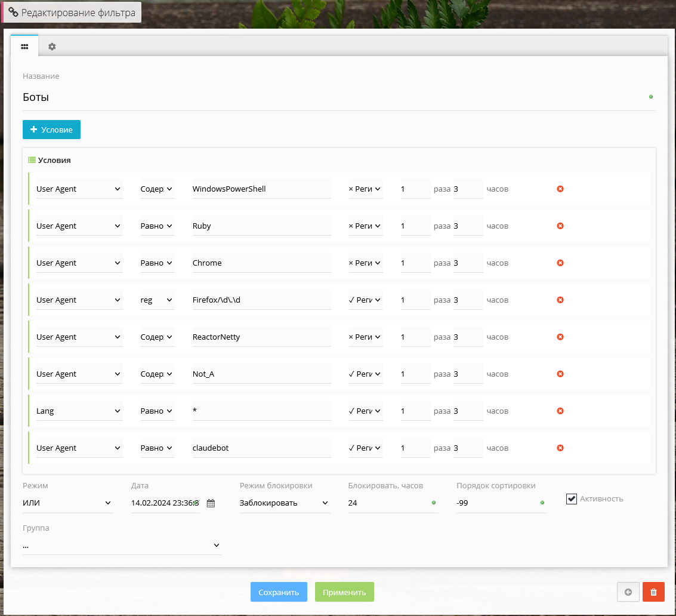Go back using the left arrow button
Screen dimensions: 676x616
coord(628,592)
